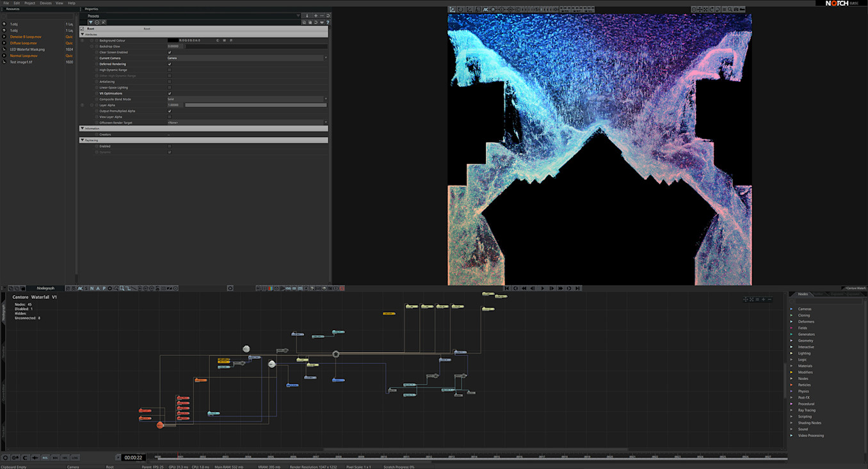Click the AK icon in viewport toolbar
The height and width of the screenshot is (469, 868).
[x=486, y=10]
